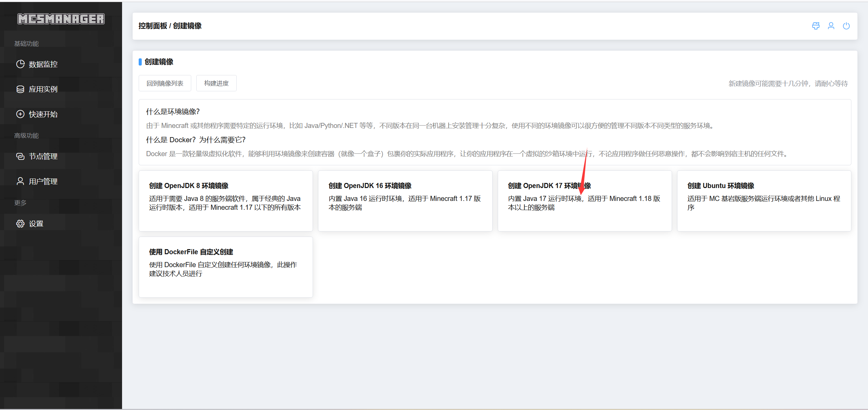868x410 pixels.
Task: Click 回到镜像列表 button
Action: [x=165, y=83]
